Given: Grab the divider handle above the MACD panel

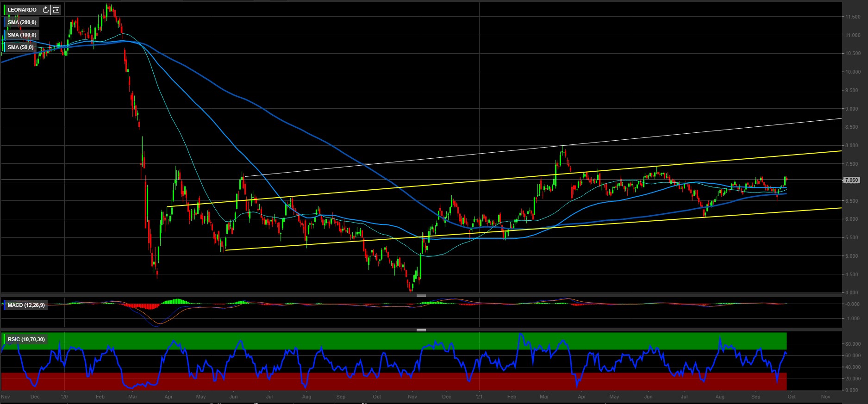Looking at the screenshot, I should point(421,295).
